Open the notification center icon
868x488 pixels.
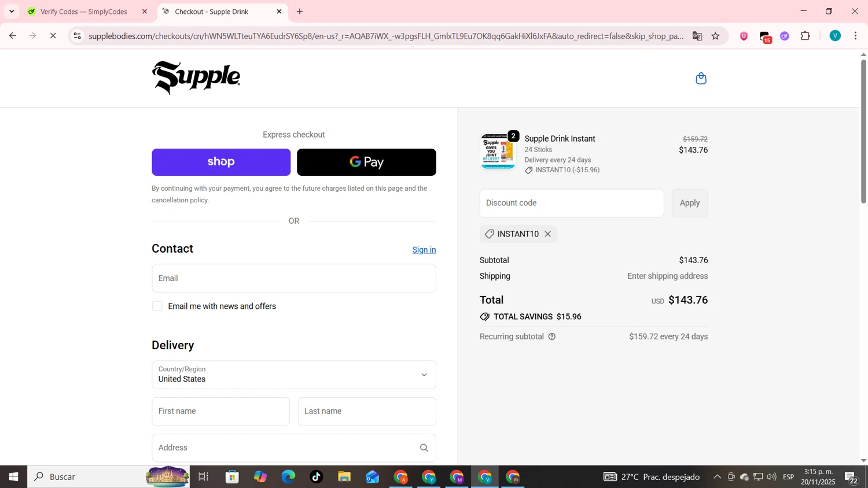pyautogui.click(x=851, y=478)
